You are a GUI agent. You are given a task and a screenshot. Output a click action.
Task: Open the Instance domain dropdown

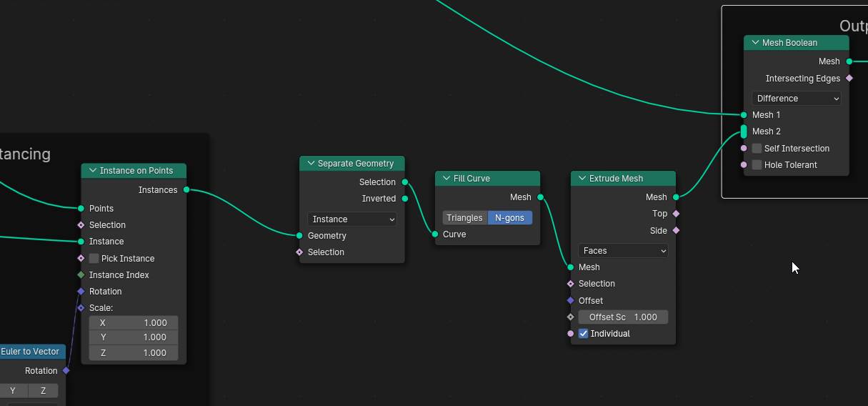pyautogui.click(x=352, y=219)
